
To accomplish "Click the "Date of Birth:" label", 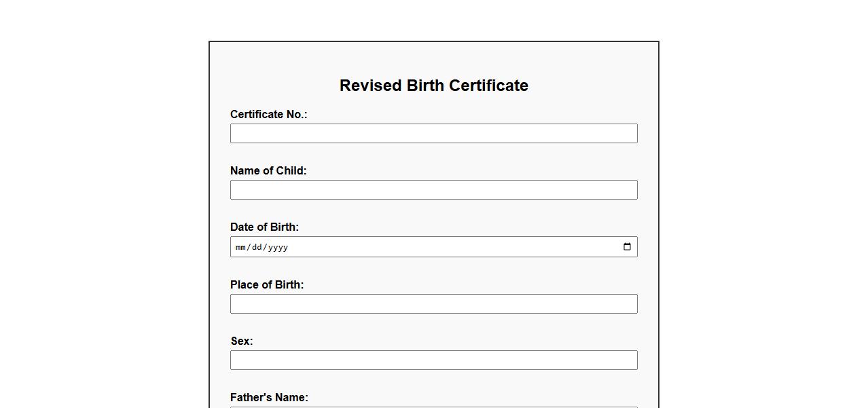I will 264,227.
